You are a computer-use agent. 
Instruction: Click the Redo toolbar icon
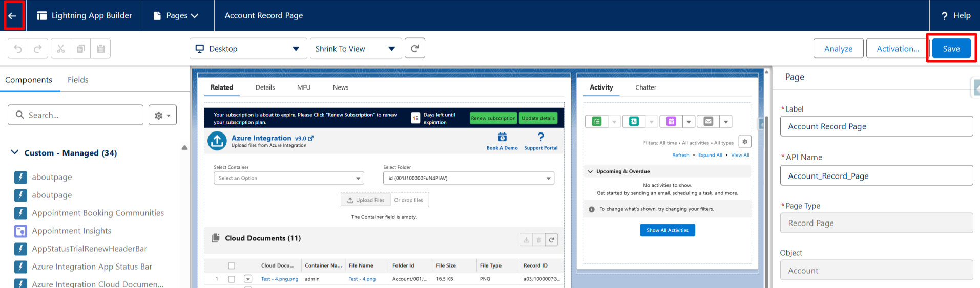click(38, 49)
